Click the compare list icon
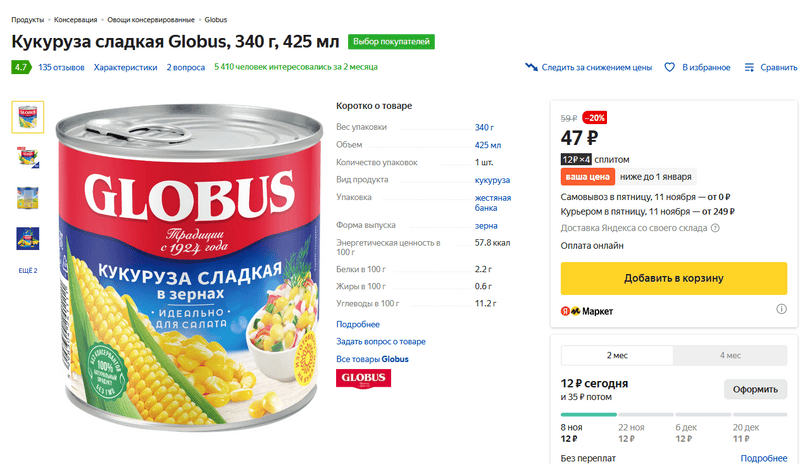 (750, 67)
